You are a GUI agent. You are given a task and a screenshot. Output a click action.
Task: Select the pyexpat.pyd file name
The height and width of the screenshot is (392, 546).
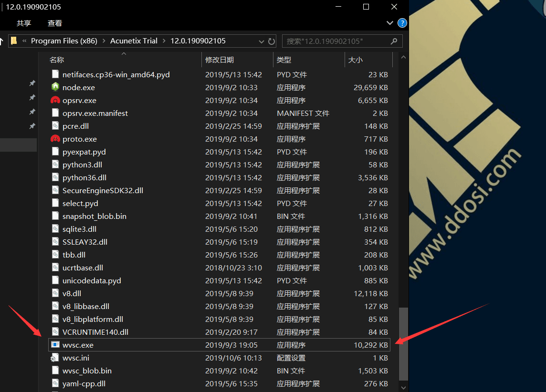click(84, 152)
